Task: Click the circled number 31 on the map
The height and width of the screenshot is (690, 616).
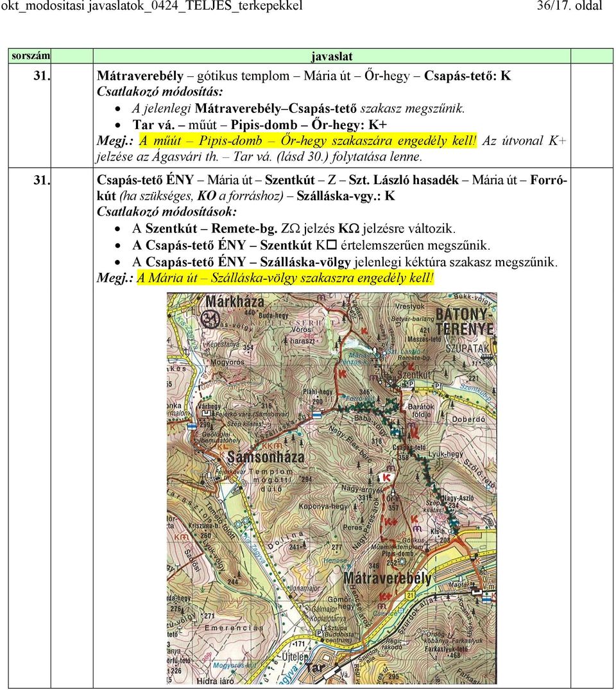Action: [x=210, y=318]
